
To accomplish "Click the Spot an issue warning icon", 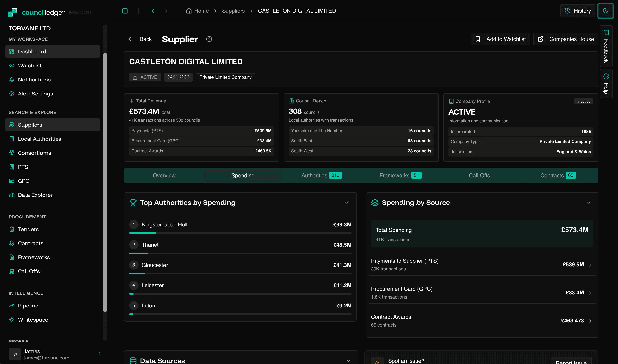I will click(377, 361).
